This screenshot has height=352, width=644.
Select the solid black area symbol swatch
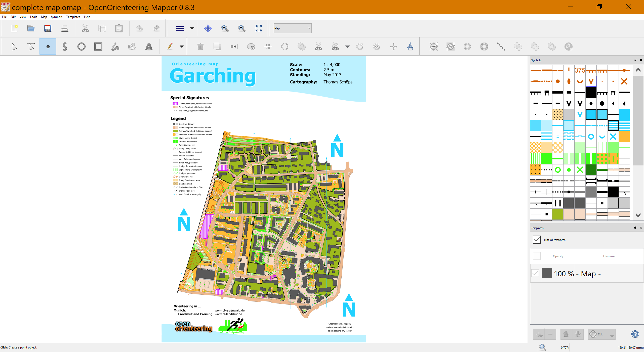click(591, 92)
